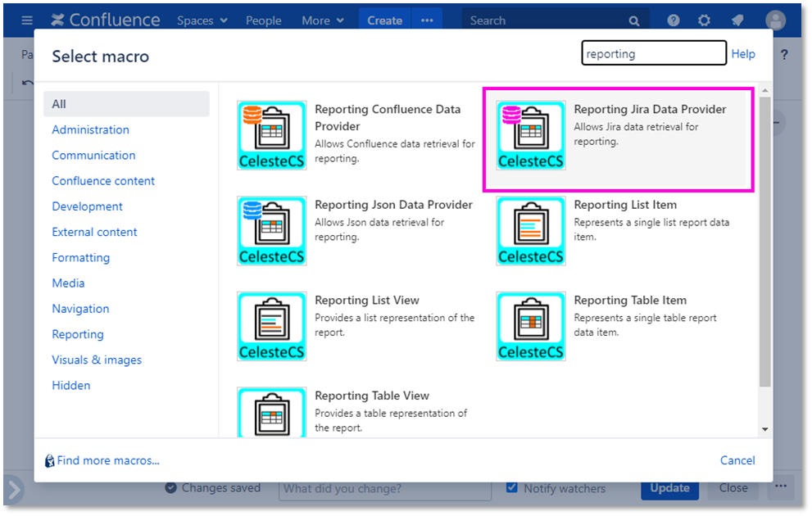The image size is (812, 516).
Task: Select the All category
Action: point(126,104)
